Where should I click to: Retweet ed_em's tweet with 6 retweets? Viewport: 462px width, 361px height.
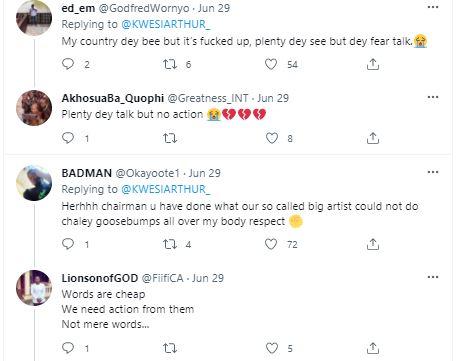170,64
